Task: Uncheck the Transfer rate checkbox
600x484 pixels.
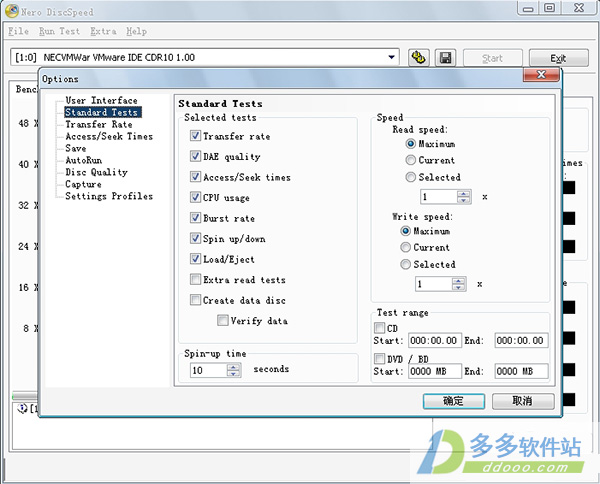Action: click(x=195, y=135)
